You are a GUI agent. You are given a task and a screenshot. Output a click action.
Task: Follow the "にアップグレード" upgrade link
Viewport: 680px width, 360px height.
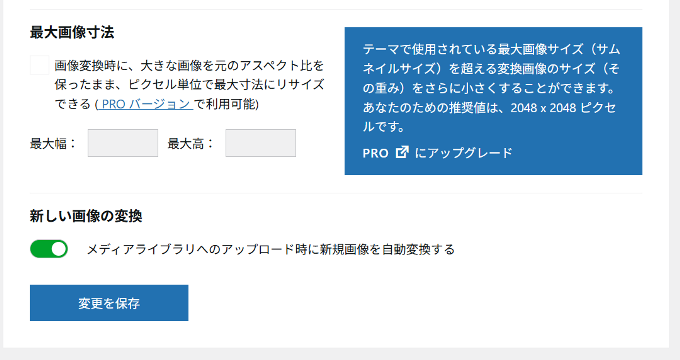coord(463,153)
